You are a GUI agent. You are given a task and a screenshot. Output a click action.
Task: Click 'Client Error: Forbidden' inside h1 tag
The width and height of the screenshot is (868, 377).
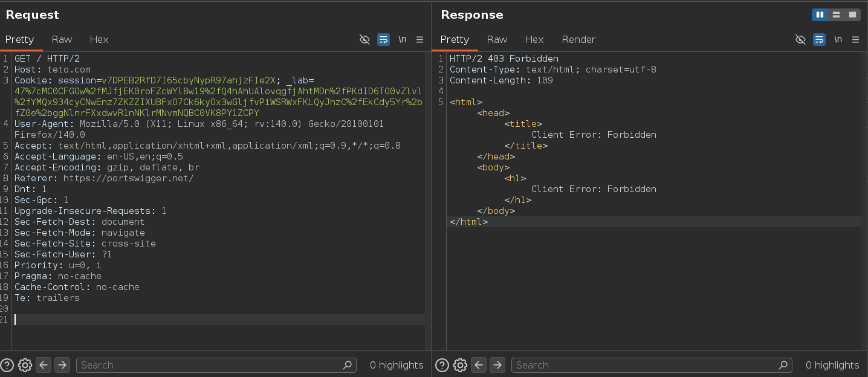[x=594, y=189]
